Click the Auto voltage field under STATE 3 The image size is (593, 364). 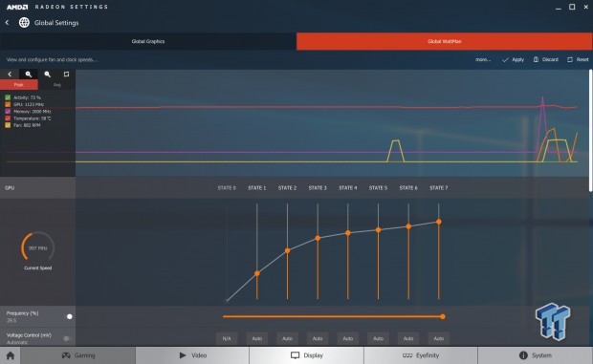click(318, 338)
